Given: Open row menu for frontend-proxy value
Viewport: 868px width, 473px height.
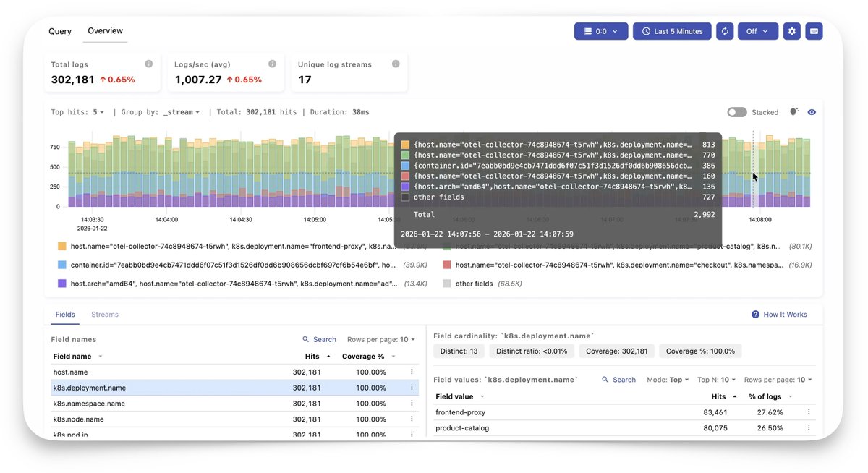Looking at the screenshot, I should tap(809, 412).
